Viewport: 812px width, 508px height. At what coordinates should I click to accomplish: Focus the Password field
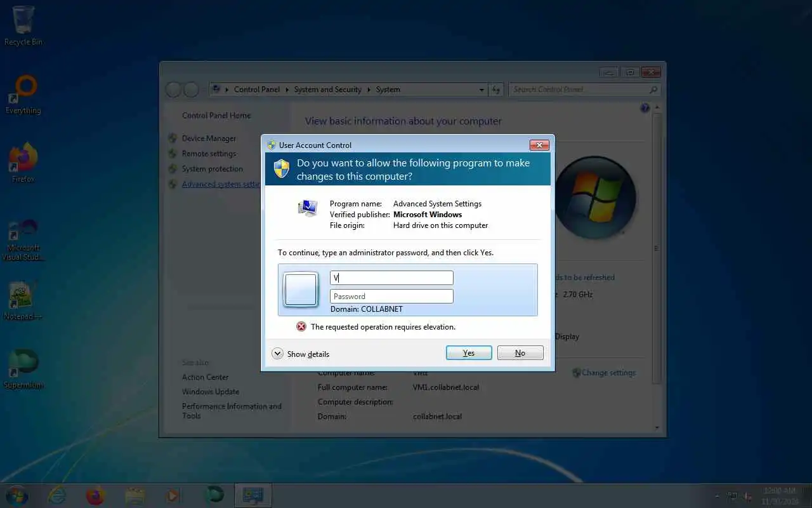pyautogui.click(x=391, y=296)
